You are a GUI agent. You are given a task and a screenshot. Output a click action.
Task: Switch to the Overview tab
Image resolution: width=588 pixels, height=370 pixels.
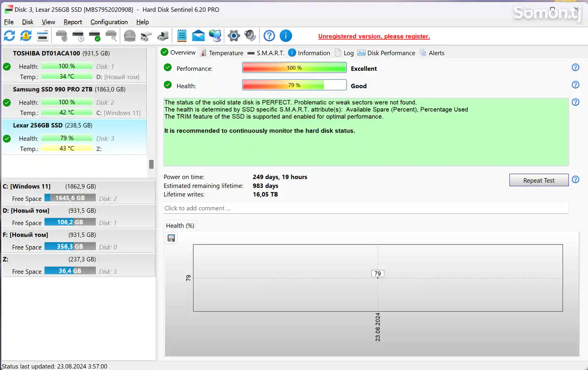tap(178, 52)
